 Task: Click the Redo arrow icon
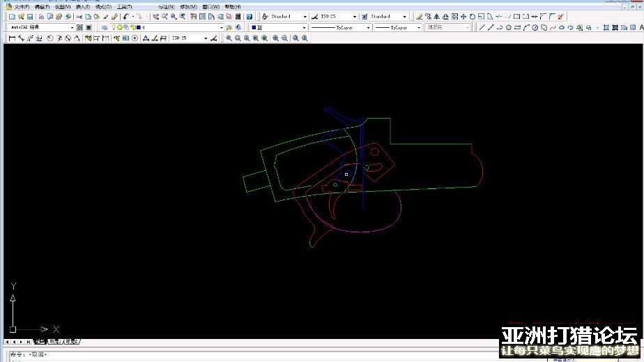[x=139, y=17]
